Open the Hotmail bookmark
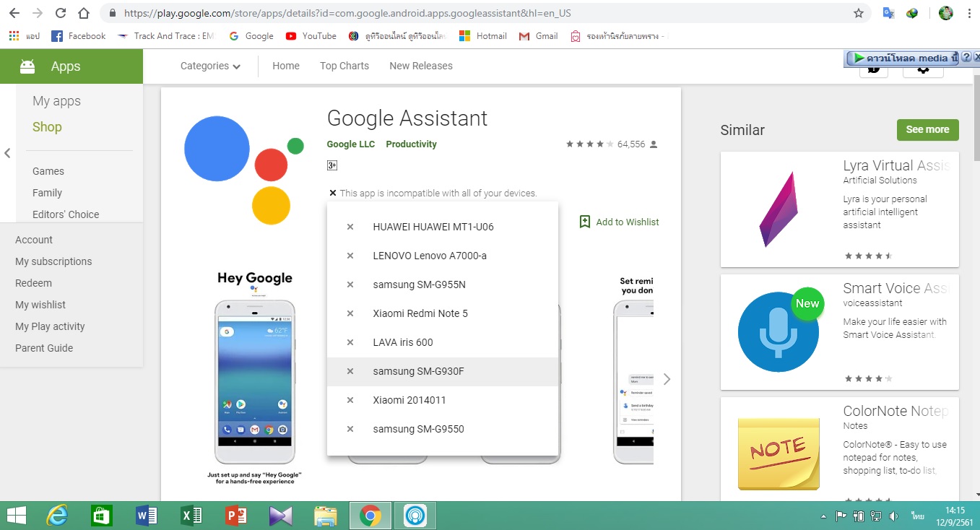 [x=483, y=36]
